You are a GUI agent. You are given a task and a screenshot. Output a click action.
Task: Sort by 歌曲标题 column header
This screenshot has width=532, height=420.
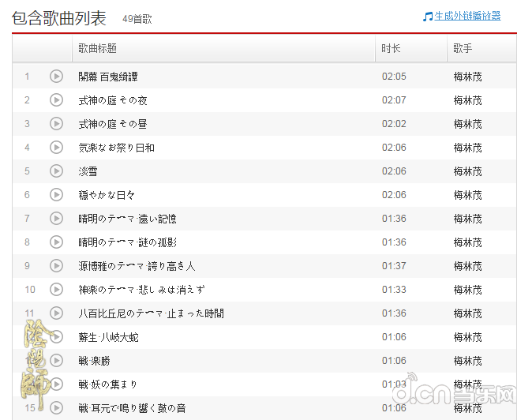point(98,49)
